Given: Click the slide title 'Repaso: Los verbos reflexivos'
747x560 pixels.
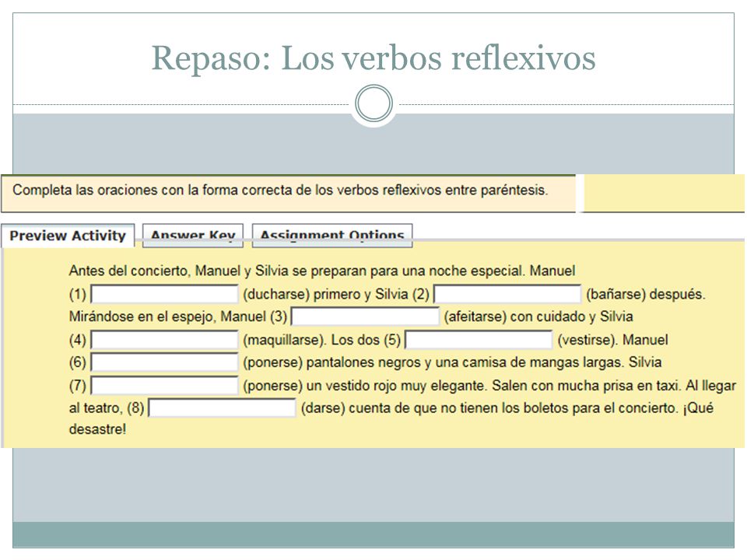Looking at the screenshot, I should pos(373,58).
